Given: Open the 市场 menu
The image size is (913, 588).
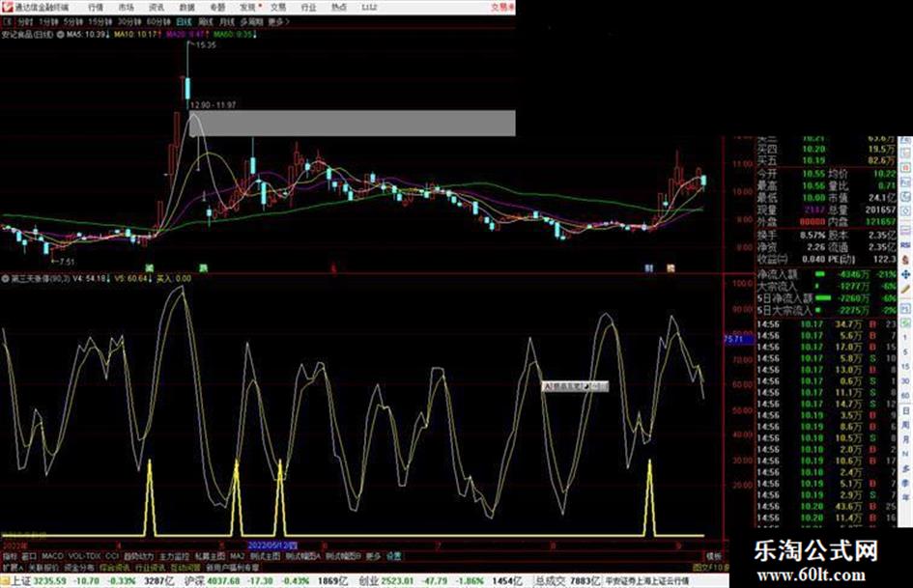Looking at the screenshot, I should pos(126,7).
